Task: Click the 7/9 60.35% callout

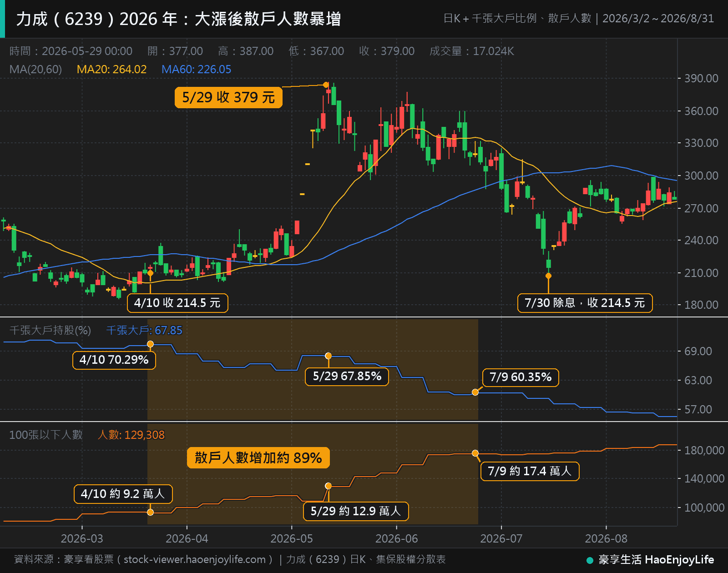Action: (521, 377)
